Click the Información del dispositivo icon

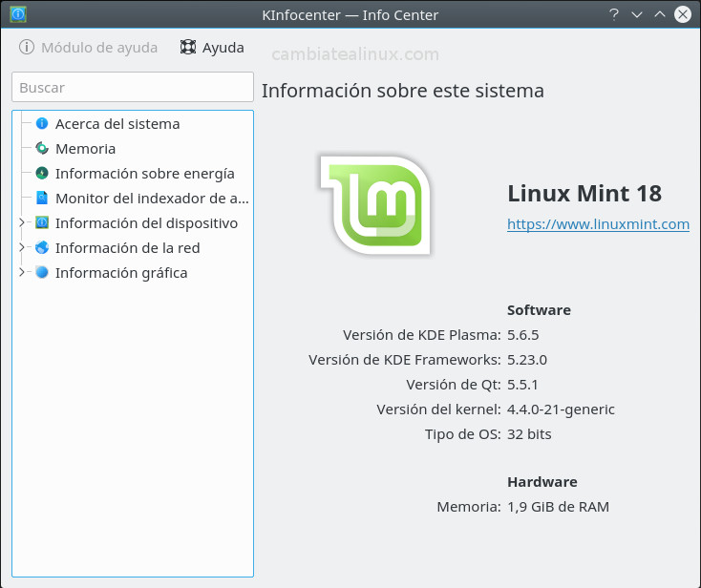(x=42, y=222)
